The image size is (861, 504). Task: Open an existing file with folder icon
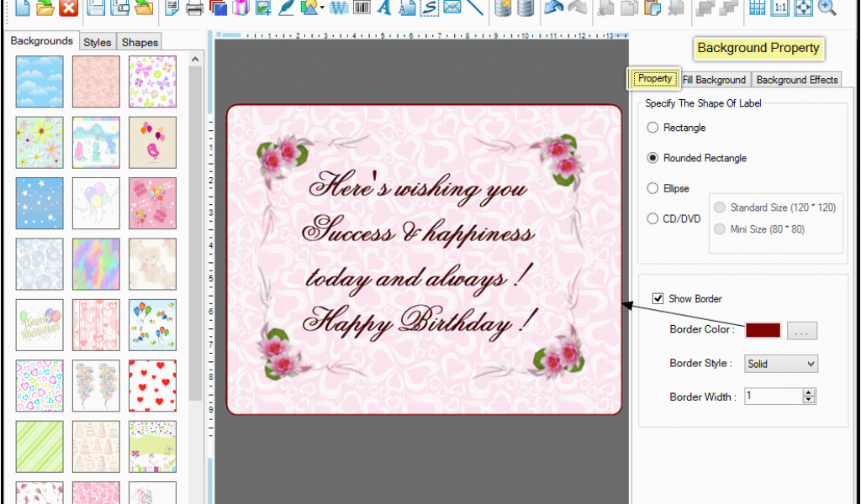point(45,8)
